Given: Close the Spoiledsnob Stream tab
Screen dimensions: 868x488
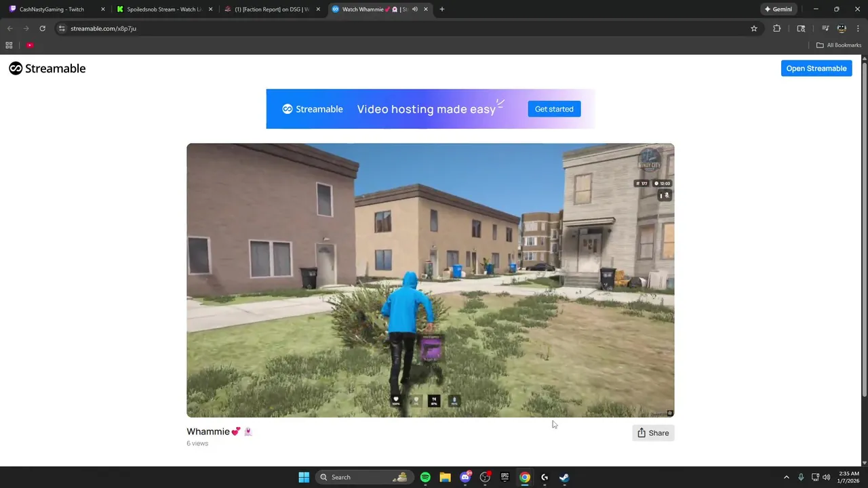Looking at the screenshot, I should [210, 9].
